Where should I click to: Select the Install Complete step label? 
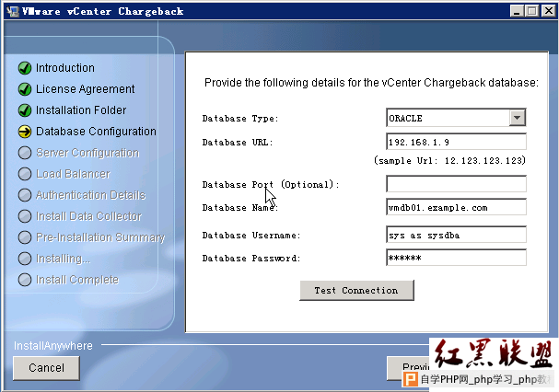pyautogui.click(x=77, y=280)
